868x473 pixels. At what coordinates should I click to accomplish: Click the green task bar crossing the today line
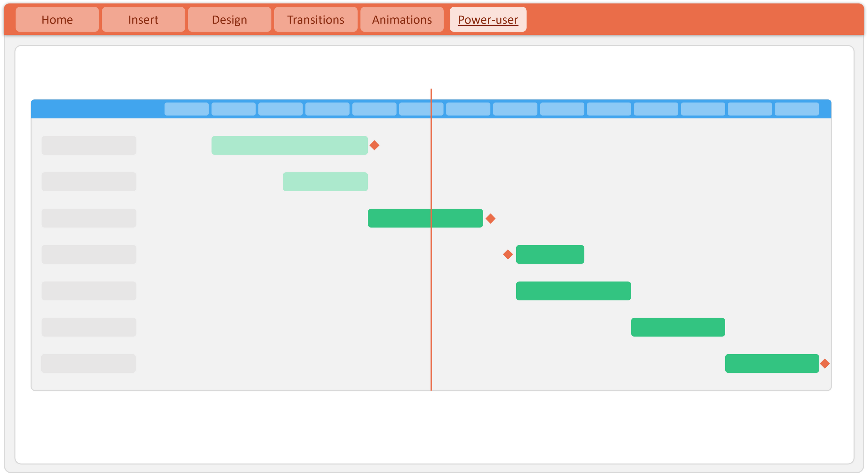click(x=425, y=218)
